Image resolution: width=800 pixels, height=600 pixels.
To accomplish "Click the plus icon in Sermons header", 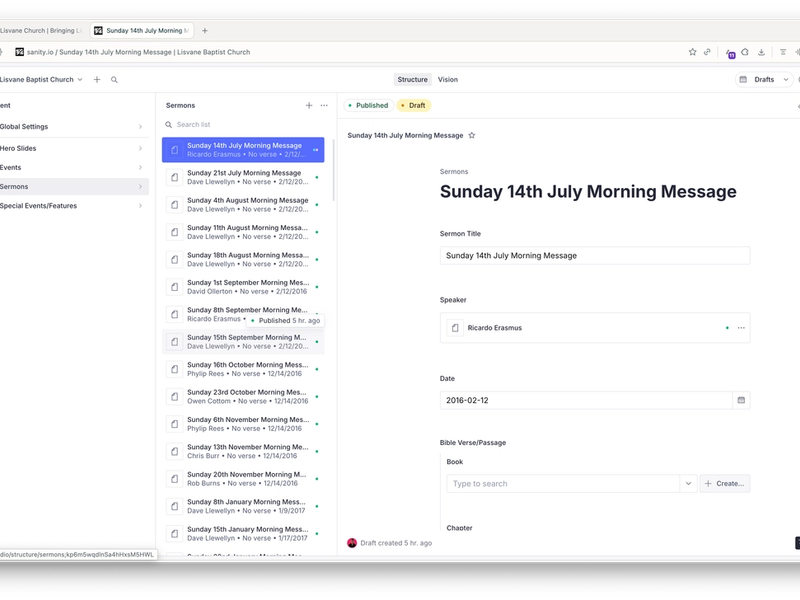I will pos(309,105).
